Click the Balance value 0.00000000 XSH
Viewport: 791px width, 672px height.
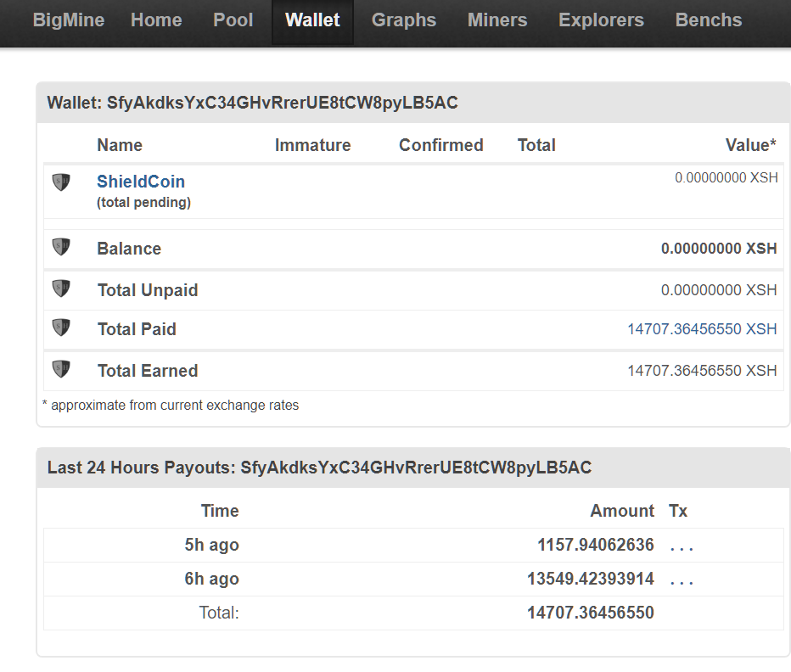[x=719, y=249]
